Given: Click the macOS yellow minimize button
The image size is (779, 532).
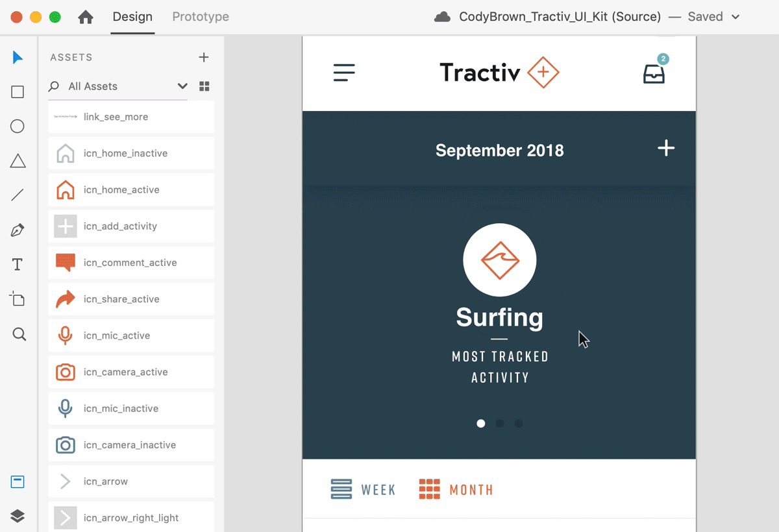Looking at the screenshot, I should (36, 18).
